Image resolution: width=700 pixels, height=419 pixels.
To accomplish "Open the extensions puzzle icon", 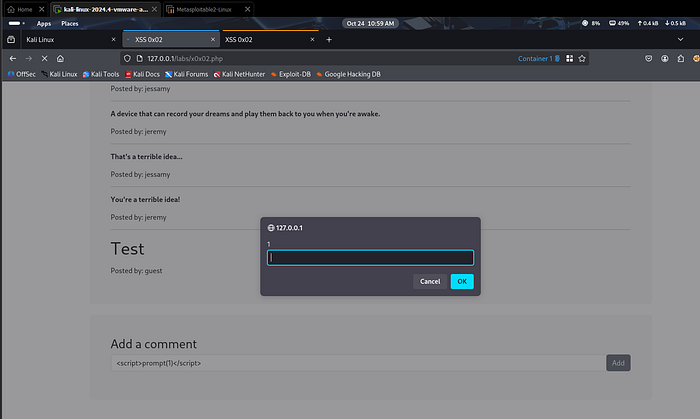I will click(680, 58).
